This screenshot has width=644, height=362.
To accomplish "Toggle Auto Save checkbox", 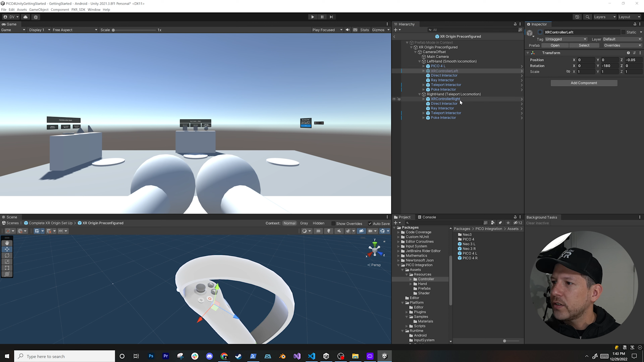I will (370, 223).
